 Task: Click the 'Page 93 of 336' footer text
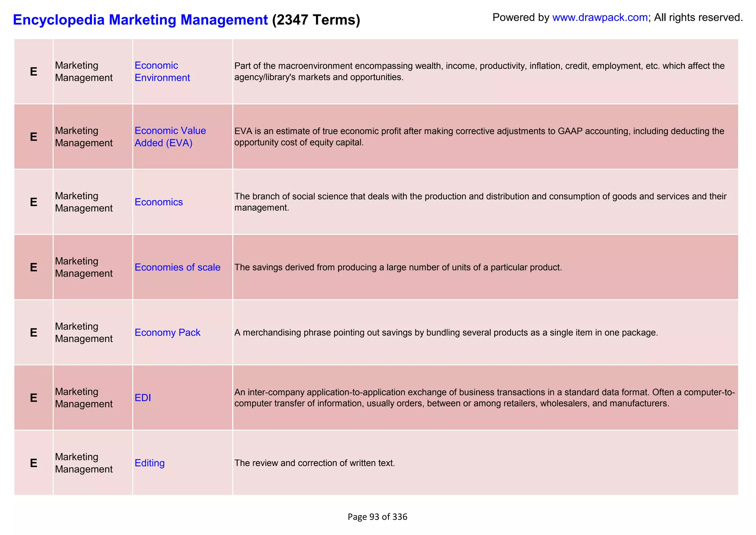pyautogui.click(x=377, y=517)
